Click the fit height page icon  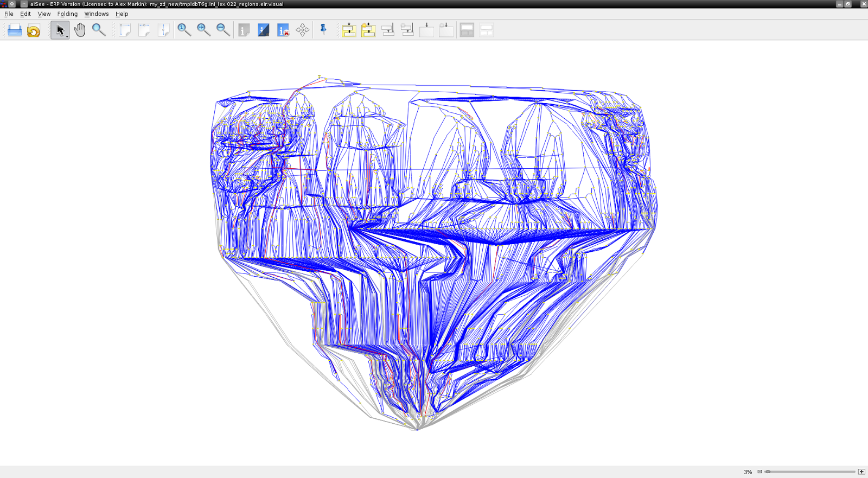tap(164, 30)
